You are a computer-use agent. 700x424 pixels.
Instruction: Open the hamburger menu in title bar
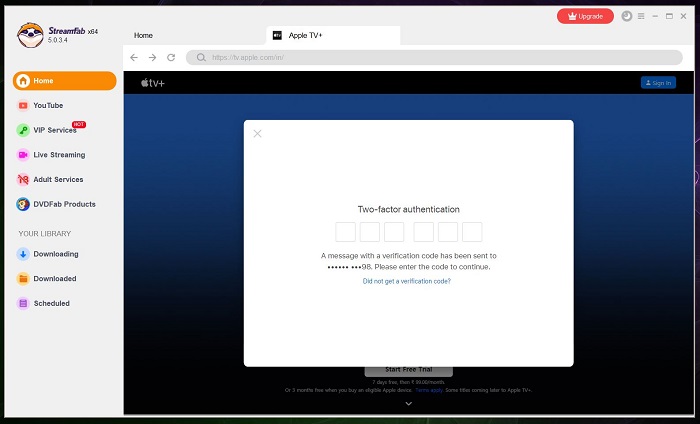[641, 16]
